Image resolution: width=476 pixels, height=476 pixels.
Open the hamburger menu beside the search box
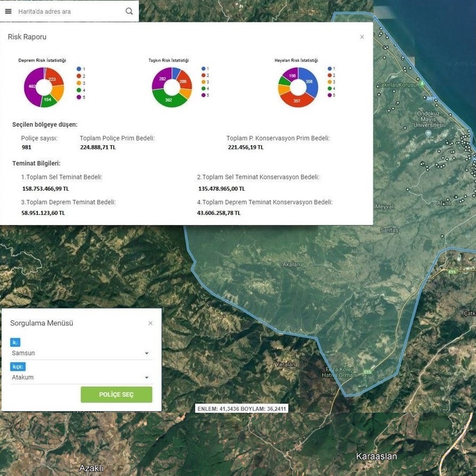tap(9, 11)
